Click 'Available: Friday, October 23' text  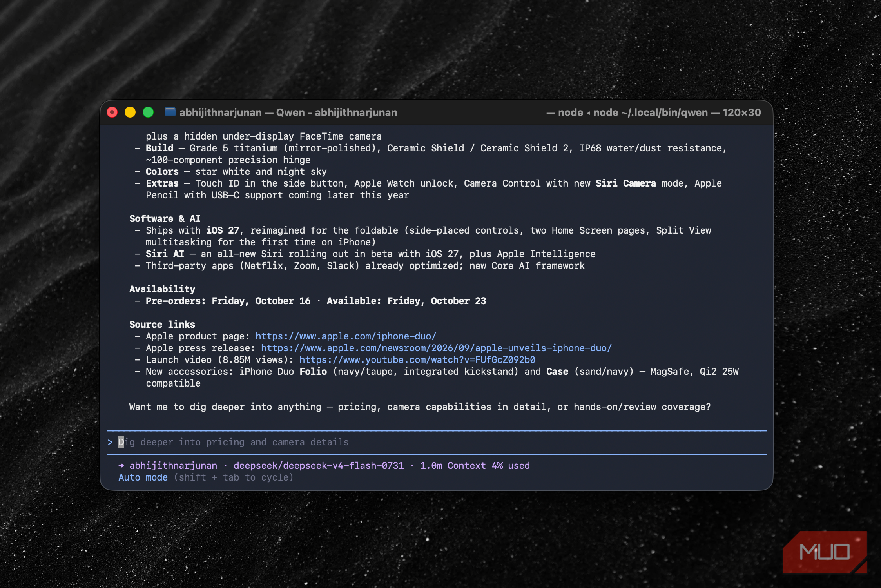point(406,301)
